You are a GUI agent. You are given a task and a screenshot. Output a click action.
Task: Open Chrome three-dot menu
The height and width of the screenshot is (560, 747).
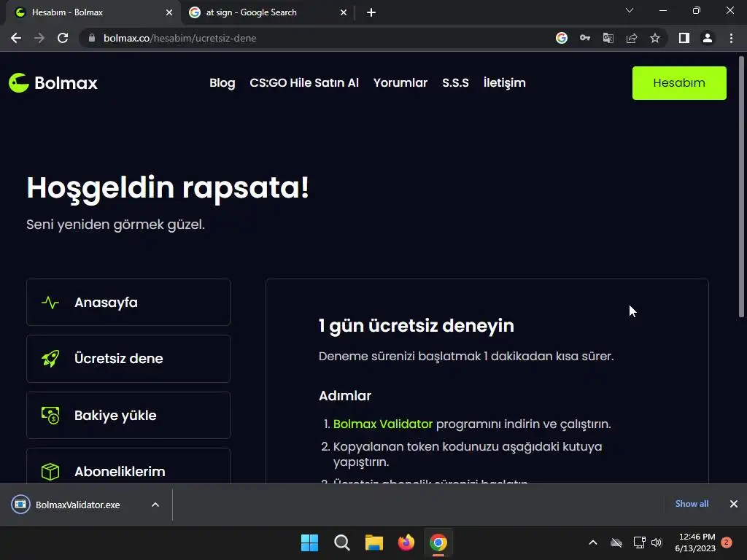coord(731,38)
